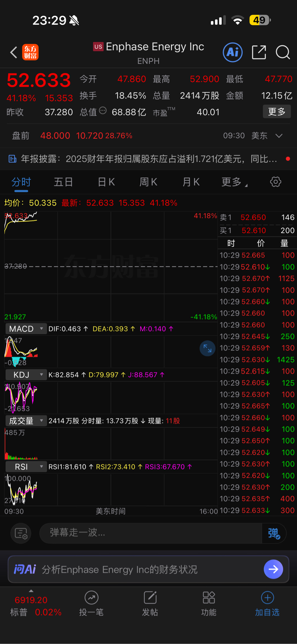Viewport: 297px width, 644px height.
Task: Tap the K:82.854 KDJ reading
Action: click(67, 375)
